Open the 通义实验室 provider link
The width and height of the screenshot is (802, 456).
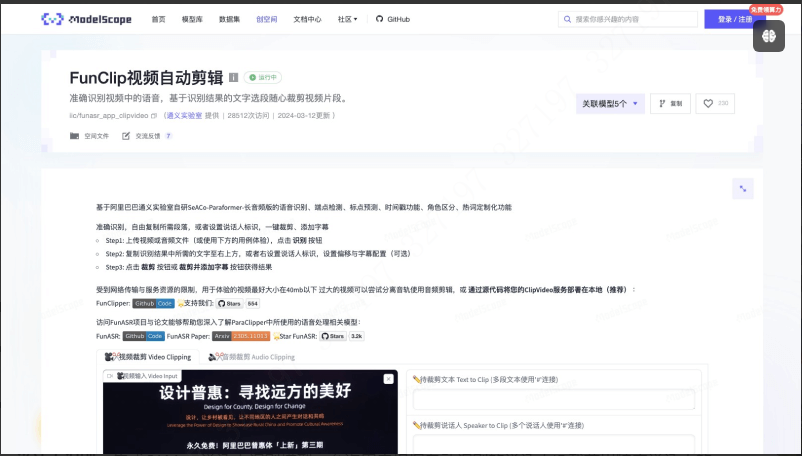tap(184, 116)
